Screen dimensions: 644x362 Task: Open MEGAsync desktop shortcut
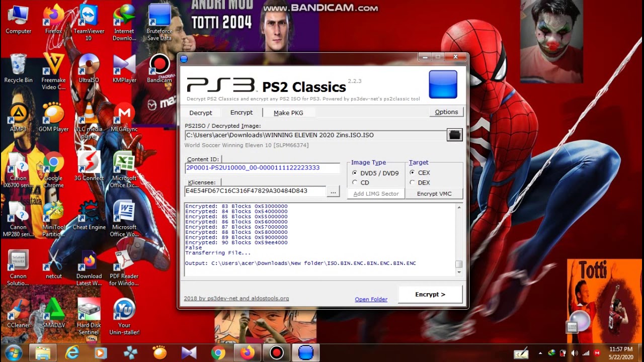tap(124, 117)
